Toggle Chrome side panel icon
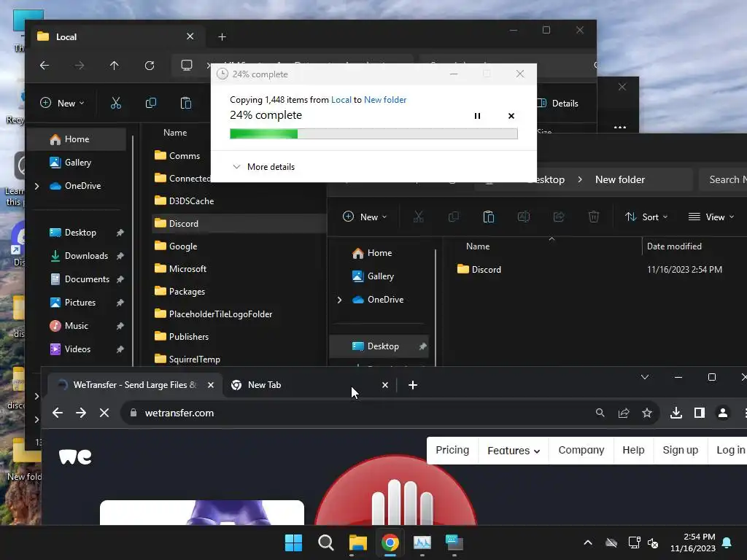The width and height of the screenshot is (747, 560). [x=700, y=413]
